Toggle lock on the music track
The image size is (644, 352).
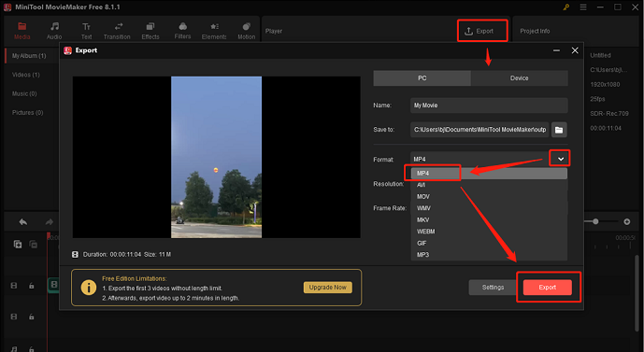(x=31, y=348)
